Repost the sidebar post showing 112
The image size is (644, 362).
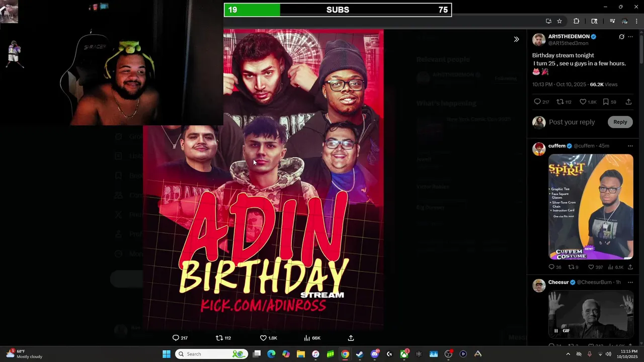click(560, 102)
